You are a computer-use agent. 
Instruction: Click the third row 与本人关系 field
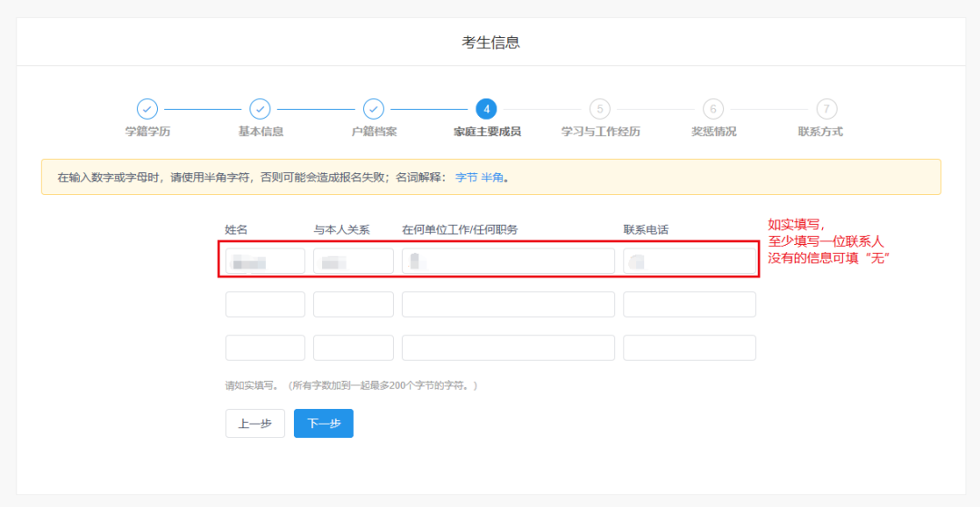click(353, 348)
